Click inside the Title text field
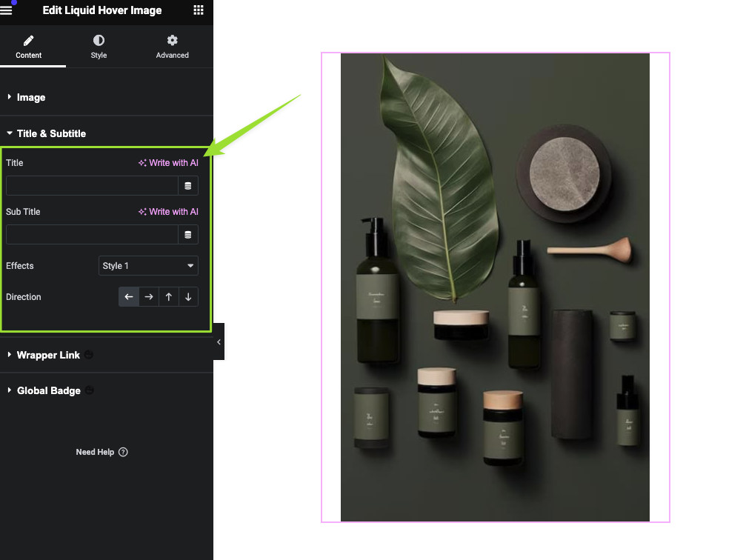 click(93, 186)
